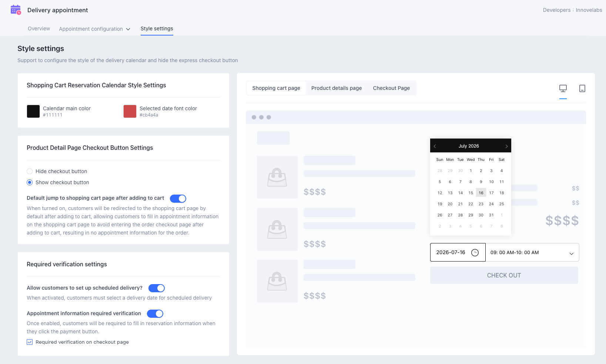606x364 pixels.
Task: Select Hide checkout button radio option
Action: tap(30, 171)
